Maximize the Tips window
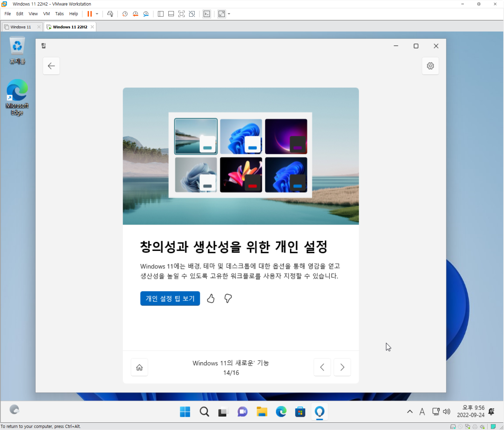The height and width of the screenshot is (430, 504). tap(416, 46)
